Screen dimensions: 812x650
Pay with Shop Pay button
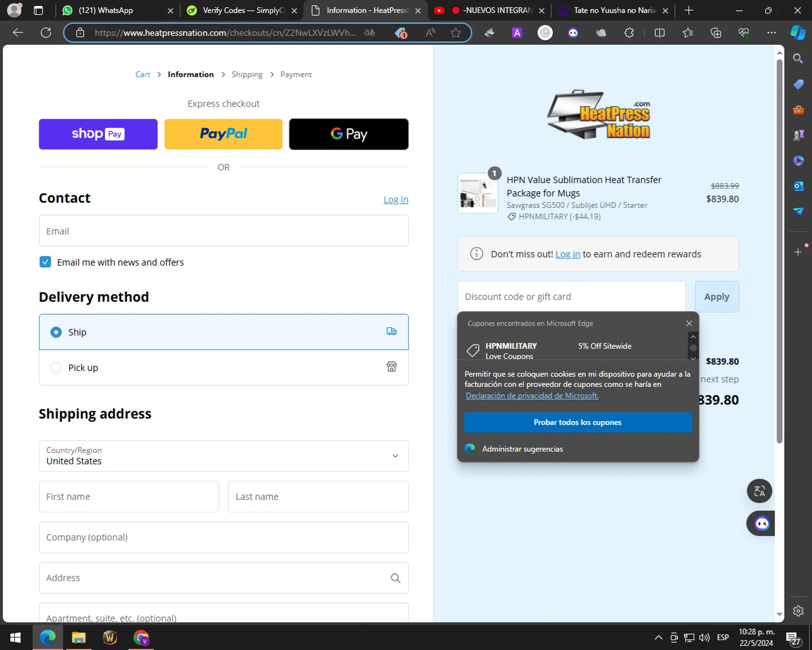coord(98,134)
